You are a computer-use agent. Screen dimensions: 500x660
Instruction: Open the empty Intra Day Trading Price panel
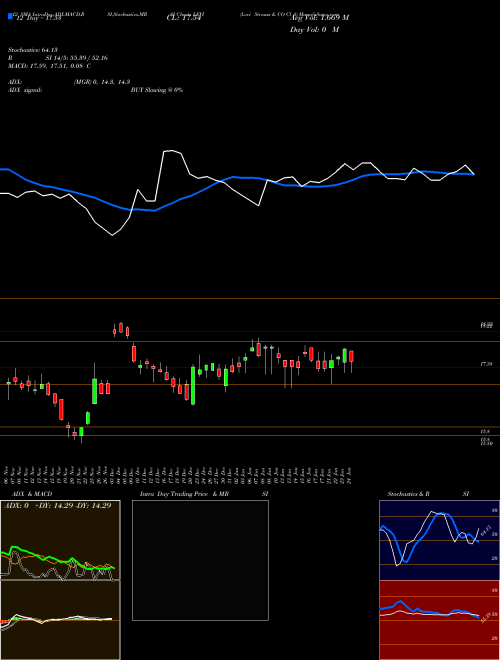(200, 560)
